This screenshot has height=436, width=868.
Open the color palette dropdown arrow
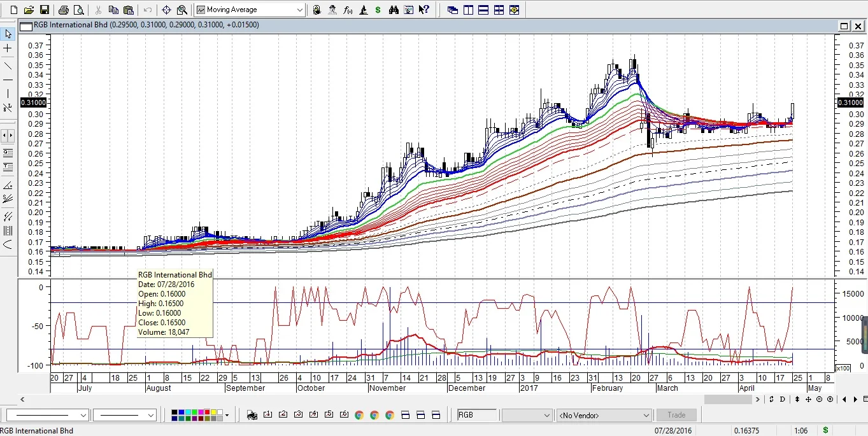(x=227, y=415)
